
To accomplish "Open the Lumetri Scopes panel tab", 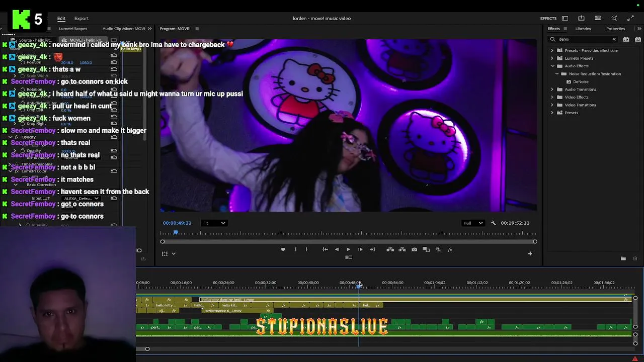I will tap(73, 29).
